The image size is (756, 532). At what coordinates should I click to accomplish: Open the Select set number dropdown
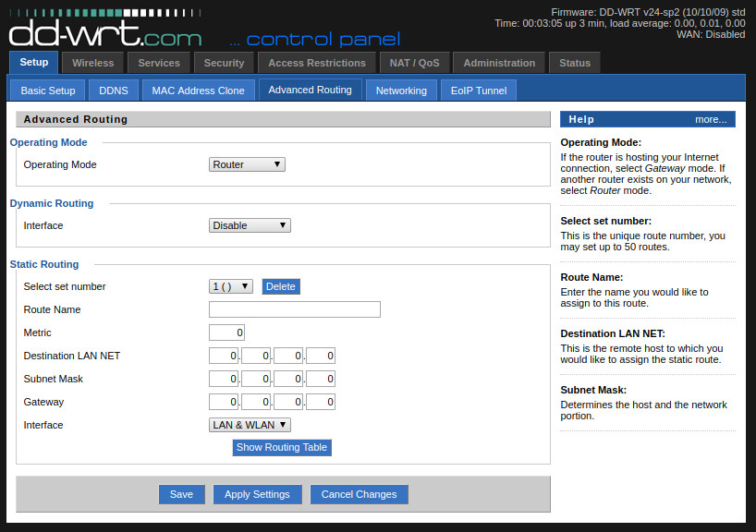pyautogui.click(x=230, y=286)
